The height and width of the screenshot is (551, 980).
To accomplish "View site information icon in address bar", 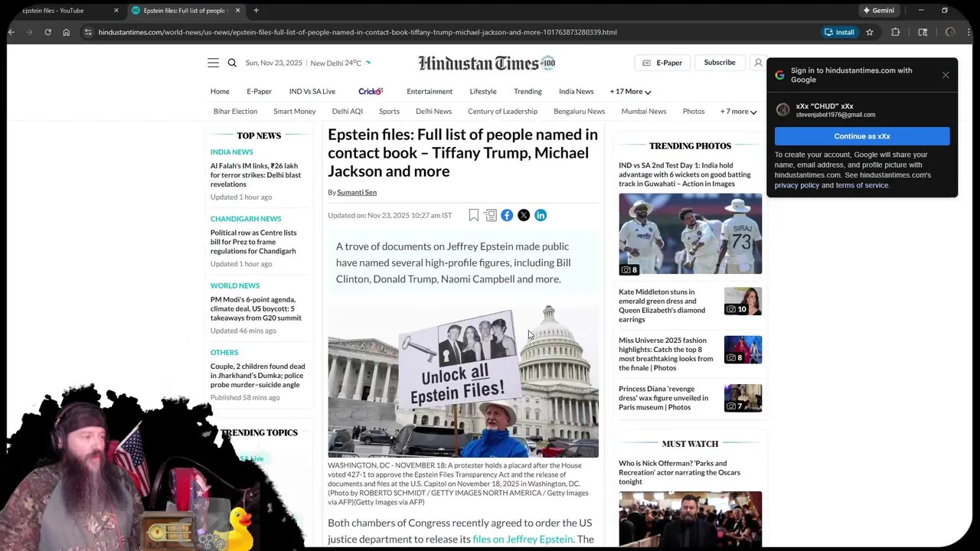I will (x=88, y=32).
